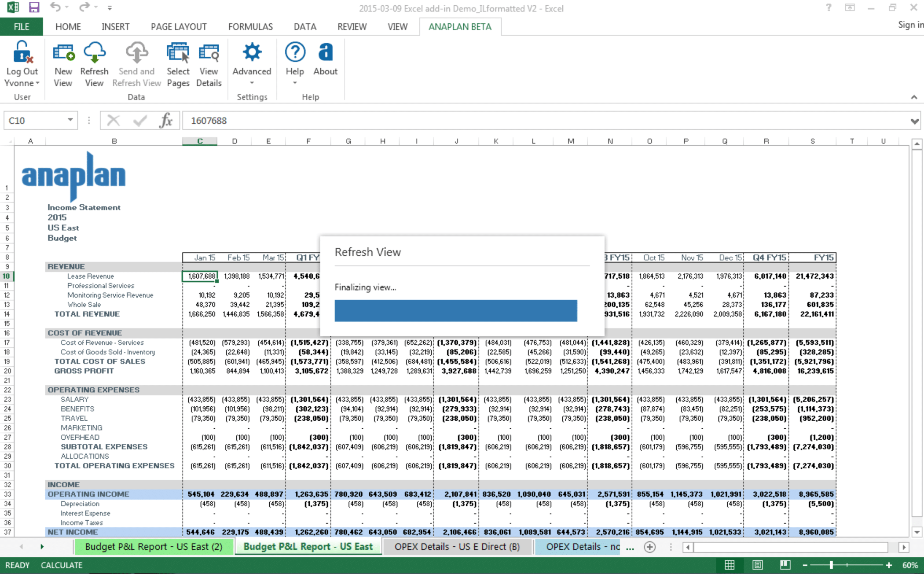Click horizontal scrollbar right arrow
924x574 pixels.
click(x=904, y=547)
